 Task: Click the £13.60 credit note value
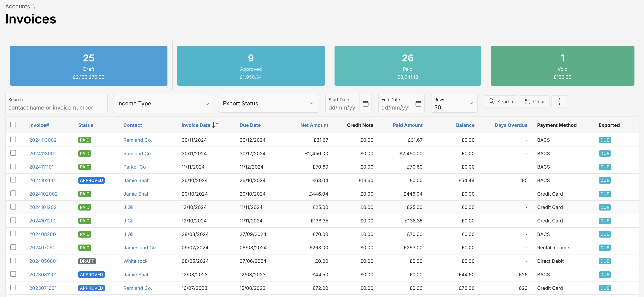point(366,180)
